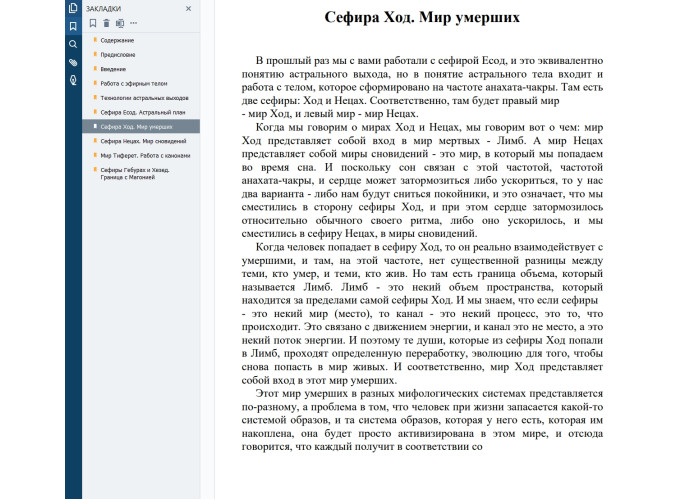
Task: Select Технологии астральных выходов bookmark
Action: pos(141,99)
